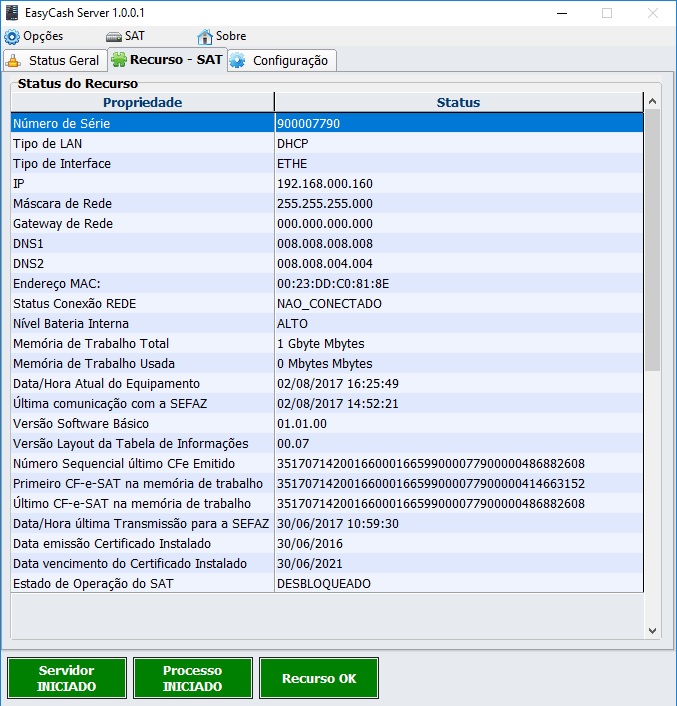The width and height of the screenshot is (677, 706).
Task: Open the Sobre menu
Action: (230, 36)
